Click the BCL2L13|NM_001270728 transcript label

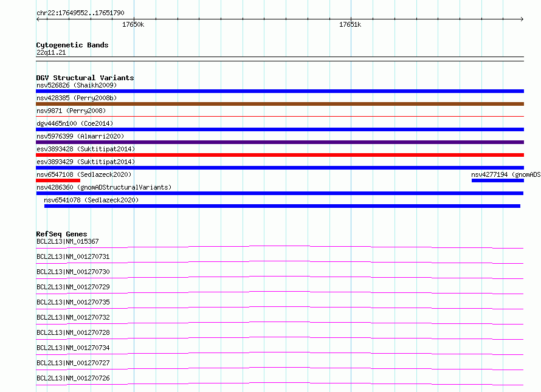pos(73,332)
